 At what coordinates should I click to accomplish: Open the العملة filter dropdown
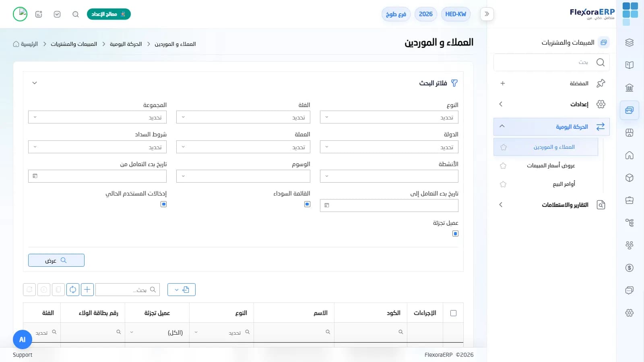pos(243,147)
